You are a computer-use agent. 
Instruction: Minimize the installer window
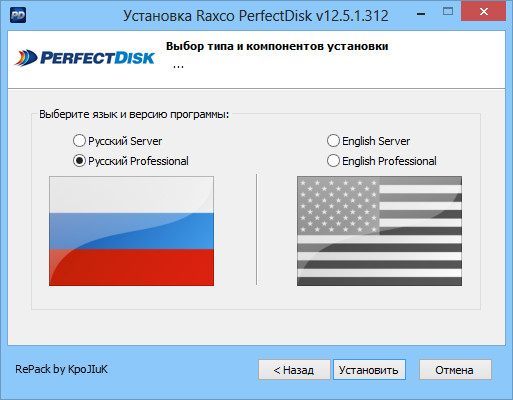[421, 14]
